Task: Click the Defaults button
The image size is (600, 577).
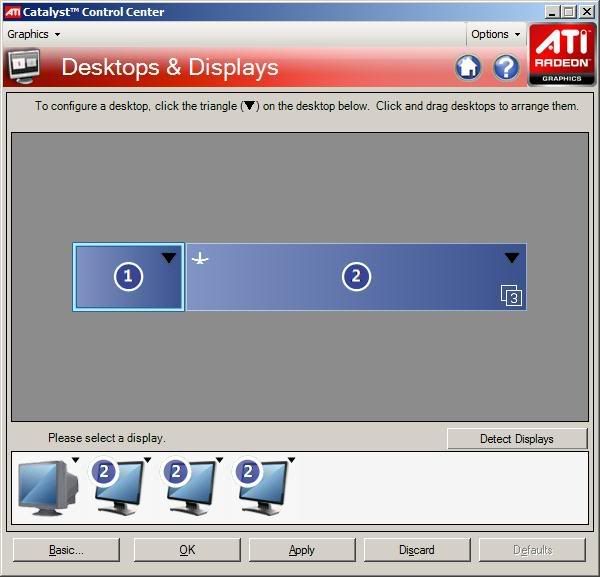Action: point(532,550)
